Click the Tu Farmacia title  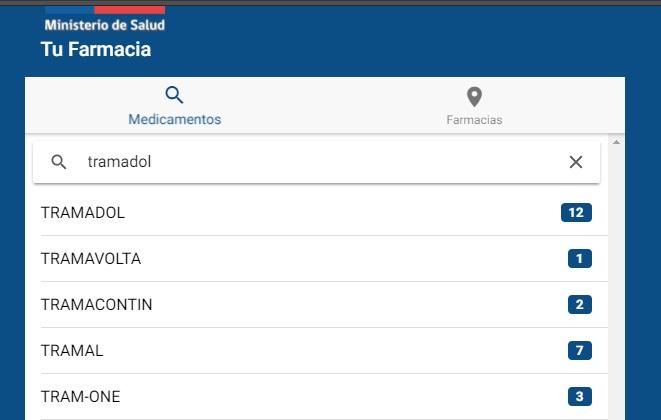96,49
